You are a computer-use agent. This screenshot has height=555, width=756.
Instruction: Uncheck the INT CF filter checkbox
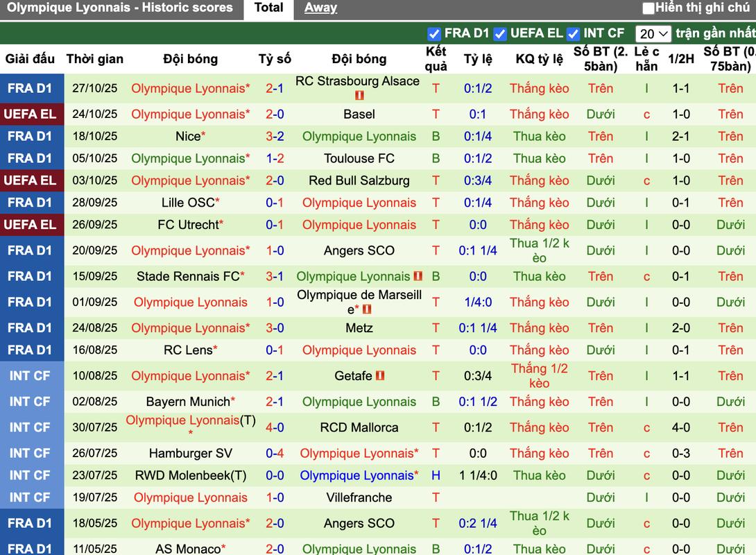(573, 34)
